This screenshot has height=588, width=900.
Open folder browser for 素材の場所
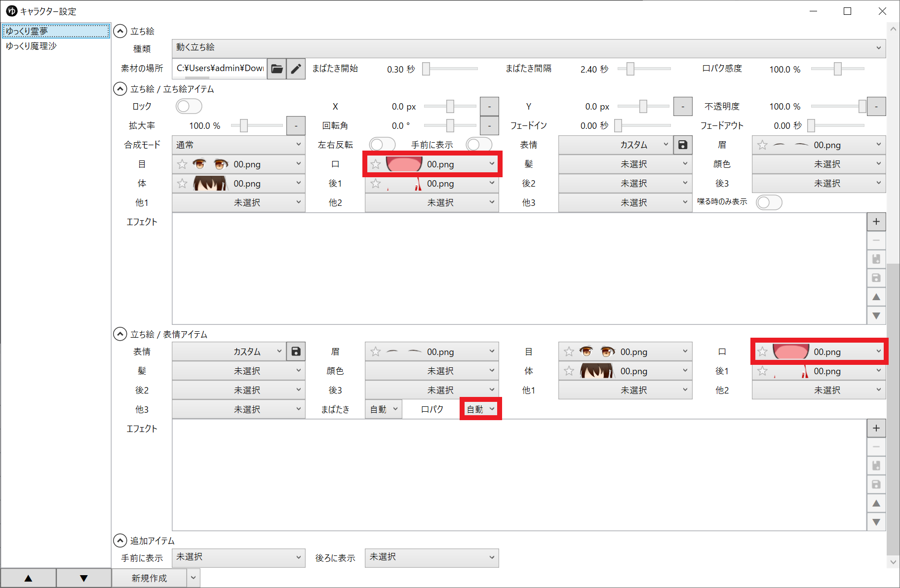click(277, 69)
